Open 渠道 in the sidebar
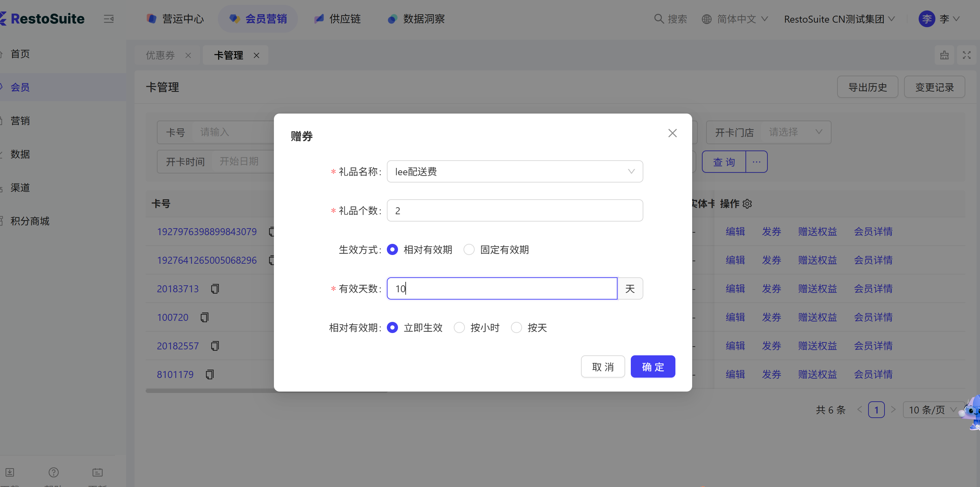980x487 pixels. pos(20,187)
